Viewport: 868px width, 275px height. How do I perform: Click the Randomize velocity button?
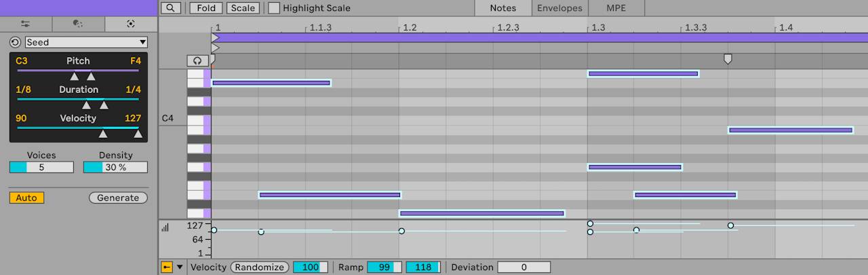point(260,268)
